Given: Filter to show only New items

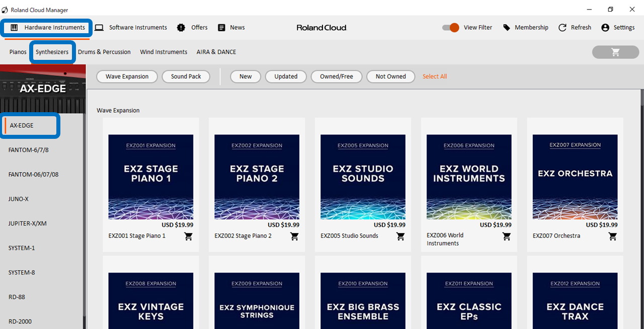Looking at the screenshot, I should point(245,76).
